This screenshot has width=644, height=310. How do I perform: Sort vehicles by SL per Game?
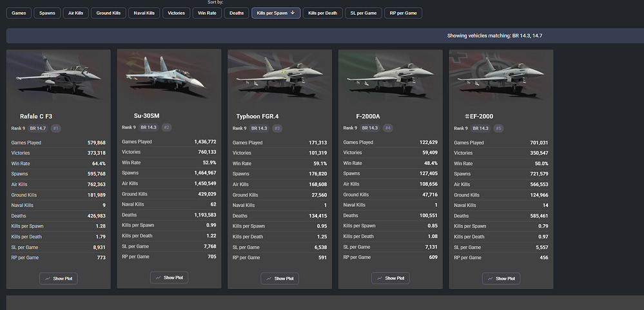pos(364,13)
